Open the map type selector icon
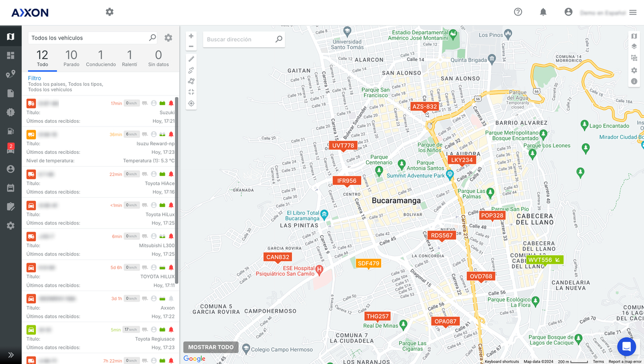Viewport: 644px width, 364px height. (634, 36)
